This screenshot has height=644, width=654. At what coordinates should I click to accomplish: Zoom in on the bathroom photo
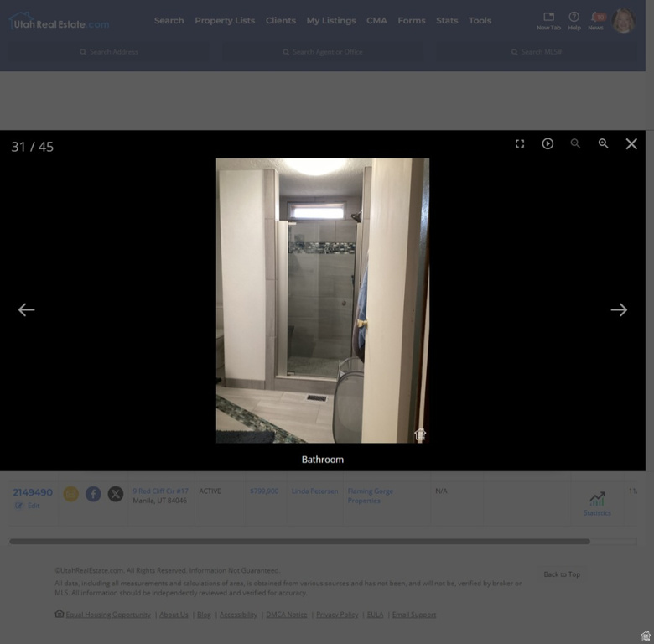(x=603, y=144)
